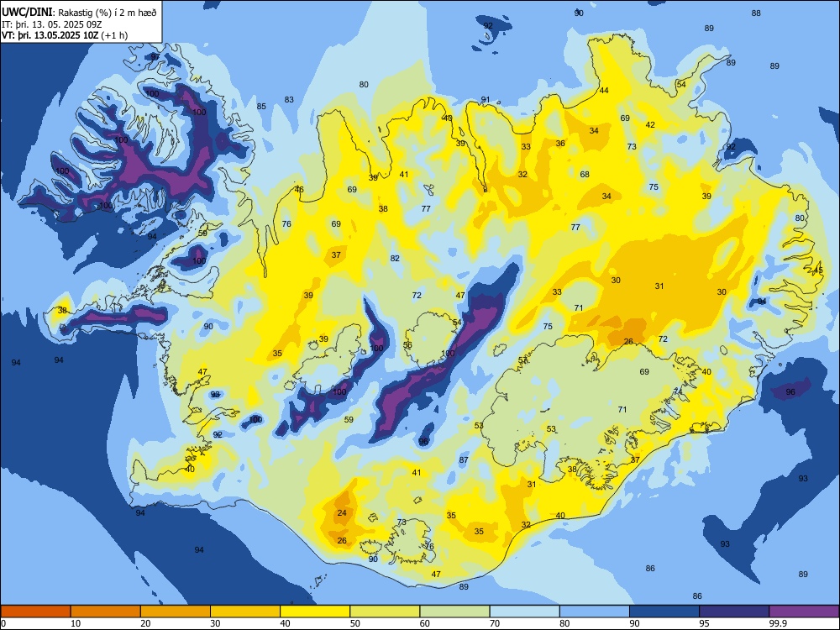Click the indigo 95–99.9 legend swatch
Viewport: 840px width, 630px height.
734,612
